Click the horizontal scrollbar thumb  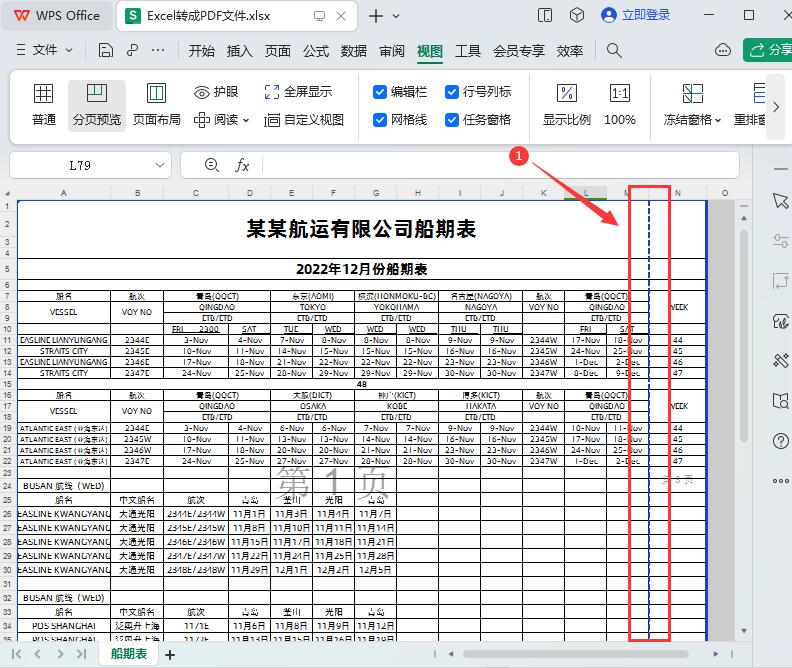576,654
